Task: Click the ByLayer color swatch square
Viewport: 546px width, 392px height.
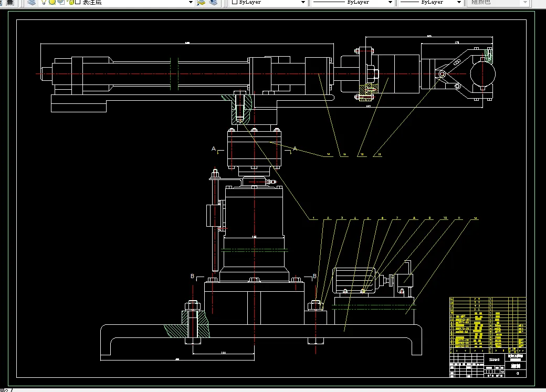Action: (235, 2)
